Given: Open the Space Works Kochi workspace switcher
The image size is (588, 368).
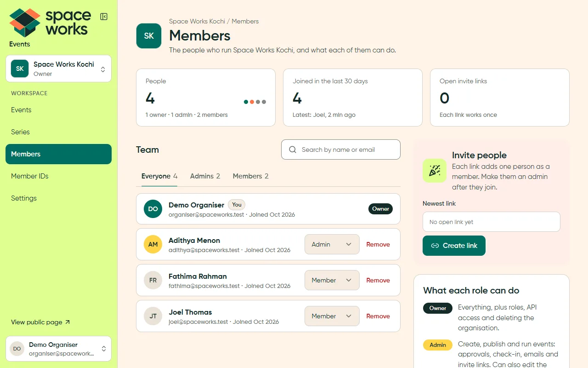Looking at the screenshot, I should [58, 69].
